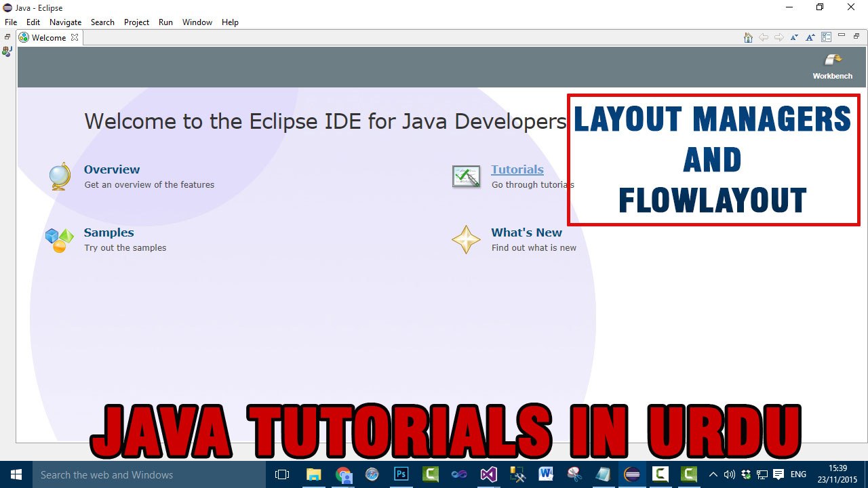Click 'Try out the samples' text
The width and height of the screenshot is (868, 488).
[125, 247]
